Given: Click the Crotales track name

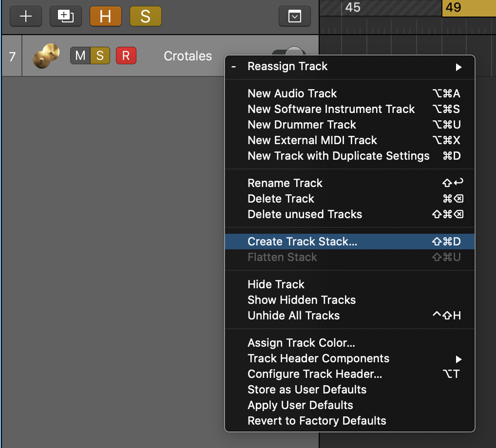Looking at the screenshot, I should click(188, 56).
